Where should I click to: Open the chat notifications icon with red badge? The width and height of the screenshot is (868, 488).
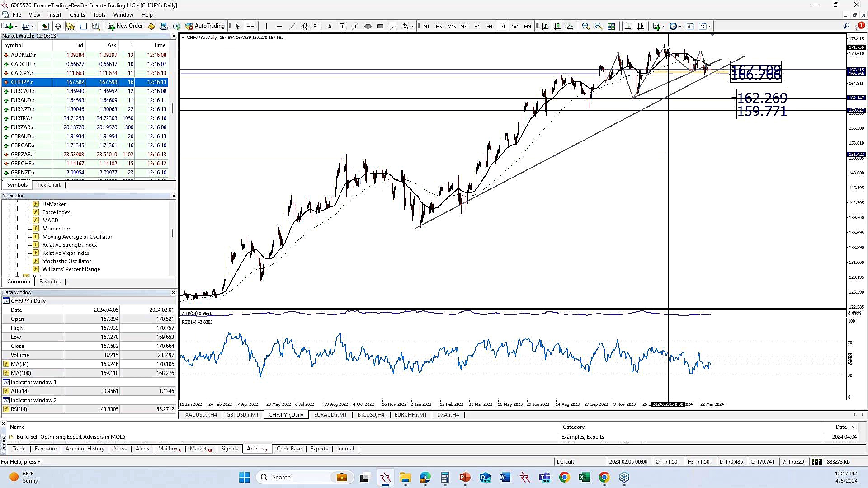tap(860, 26)
